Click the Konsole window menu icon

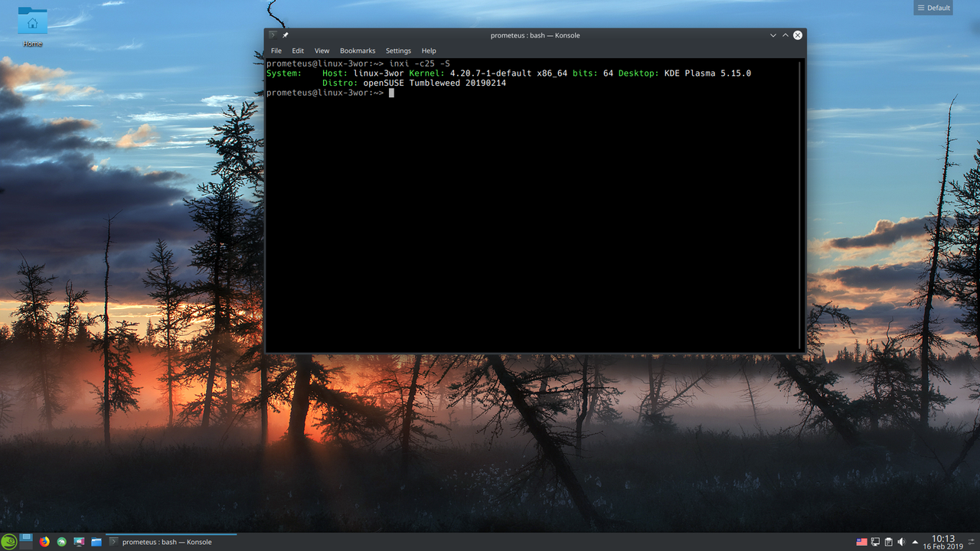pyautogui.click(x=273, y=35)
